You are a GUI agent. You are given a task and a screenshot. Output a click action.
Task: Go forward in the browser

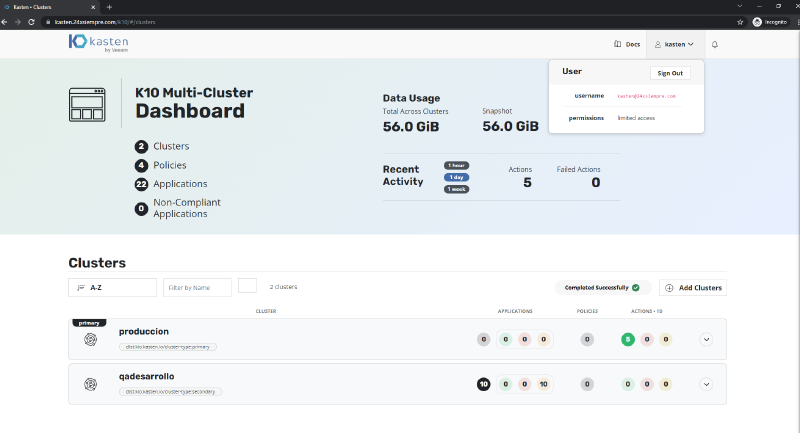pos(18,22)
